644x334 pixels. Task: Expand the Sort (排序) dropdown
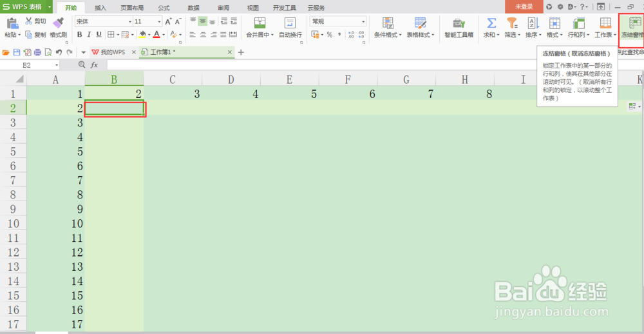[540, 35]
